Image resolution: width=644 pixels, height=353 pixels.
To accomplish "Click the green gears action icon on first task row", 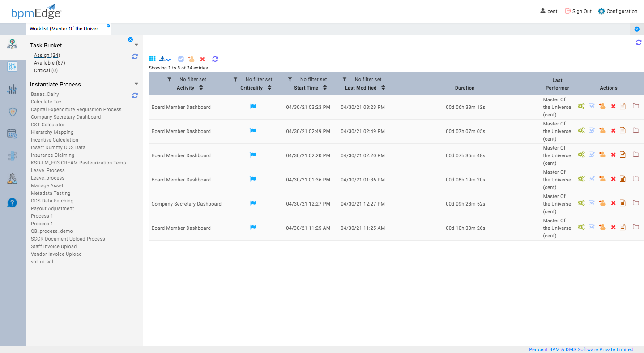I will [581, 106].
